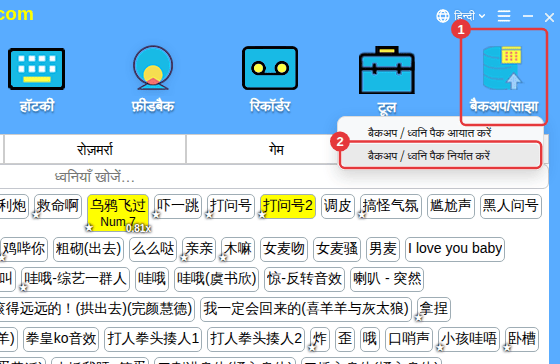Play the 哇哦-综艺一群人 sound
Screen dimensions: 560x364
75,279
